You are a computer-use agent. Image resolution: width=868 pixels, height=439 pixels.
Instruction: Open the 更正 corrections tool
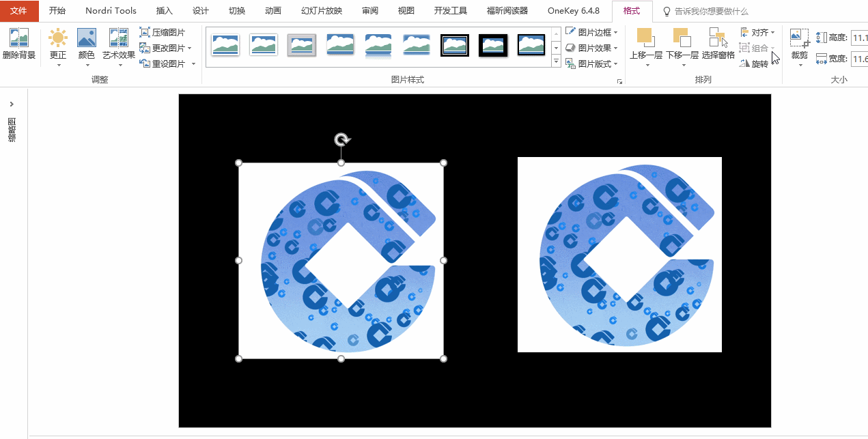(58, 46)
